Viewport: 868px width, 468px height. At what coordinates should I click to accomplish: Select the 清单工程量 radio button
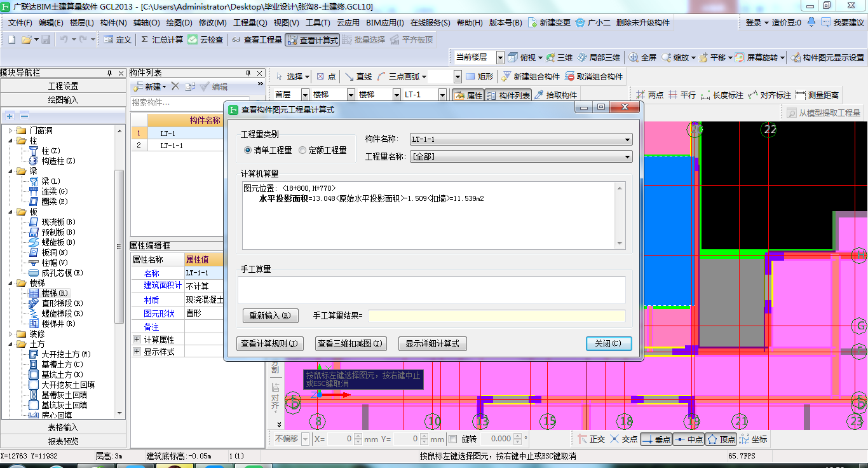[x=248, y=151]
